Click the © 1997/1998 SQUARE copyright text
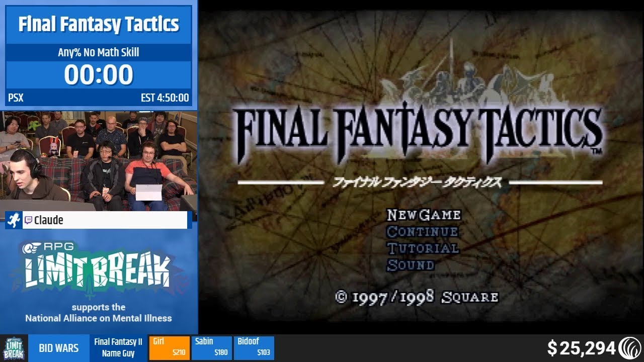The height and width of the screenshot is (362, 644). point(417,297)
